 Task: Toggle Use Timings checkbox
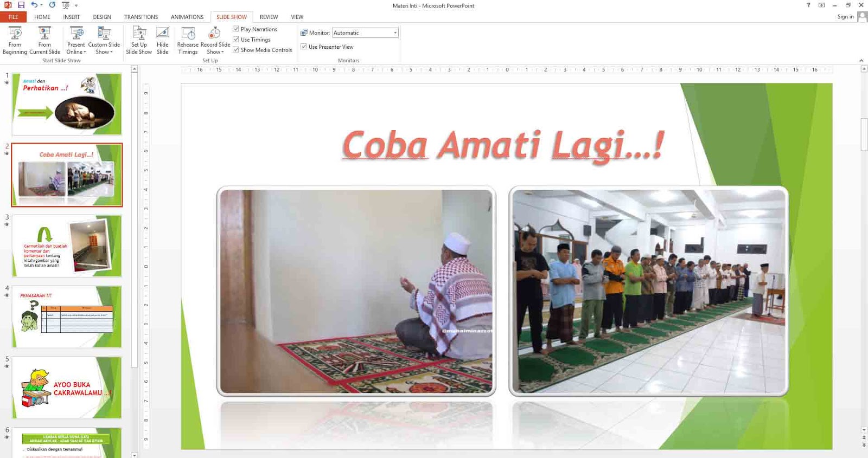(236, 39)
